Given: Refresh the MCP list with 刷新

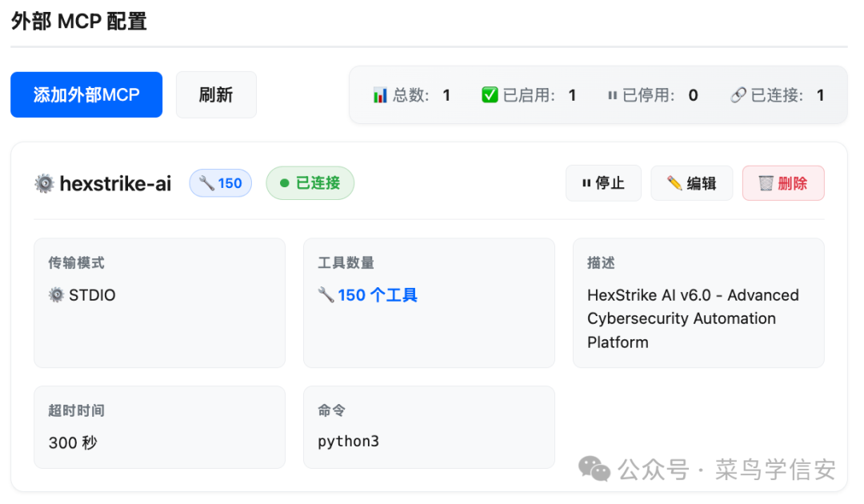Looking at the screenshot, I should click(x=216, y=94).
